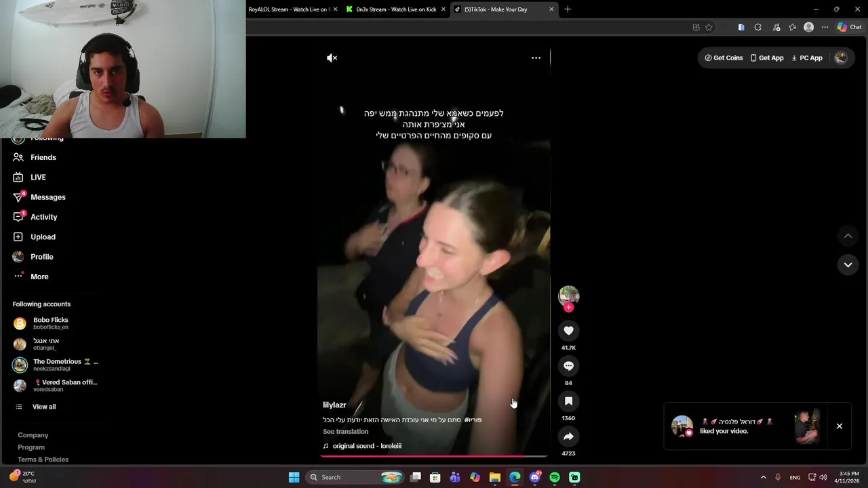The width and height of the screenshot is (868, 488).
Task: Open Vered Saban following account
Action: [x=56, y=385]
